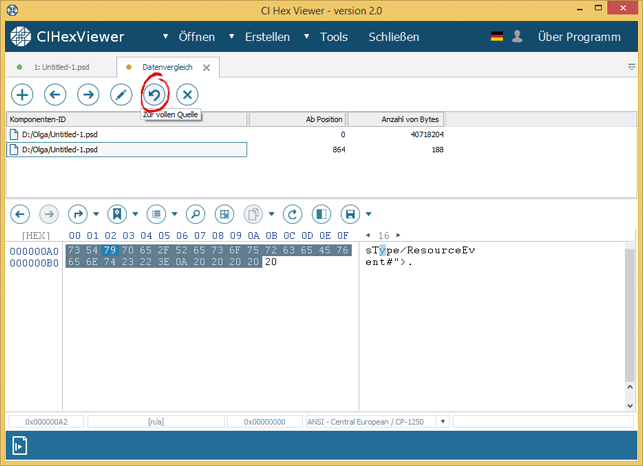This screenshot has height=466, width=643.
Task: Click the list view icon in hex toolbar
Action: coord(156,214)
